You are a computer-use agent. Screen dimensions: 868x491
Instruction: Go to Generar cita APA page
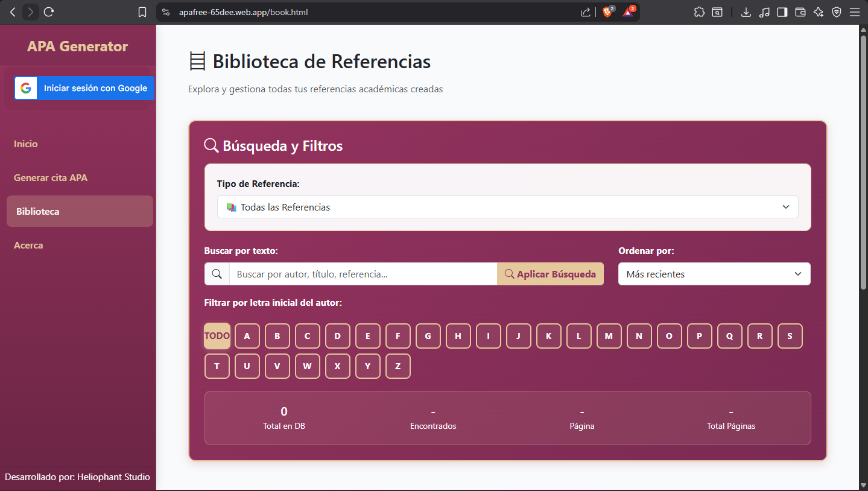[x=51, y=178]
